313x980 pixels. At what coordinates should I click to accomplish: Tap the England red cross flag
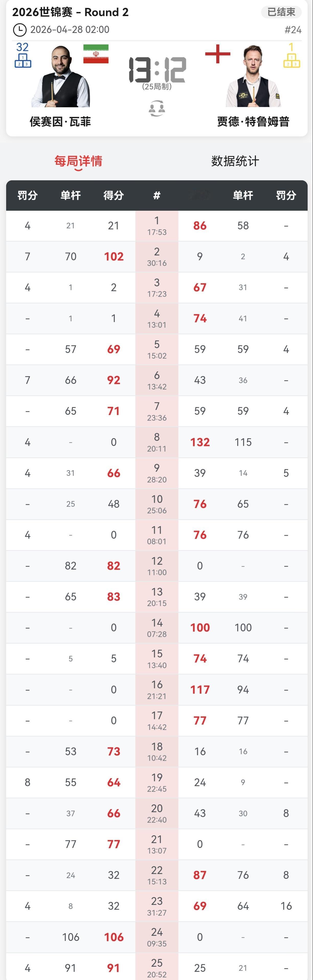tap(217, 54)
